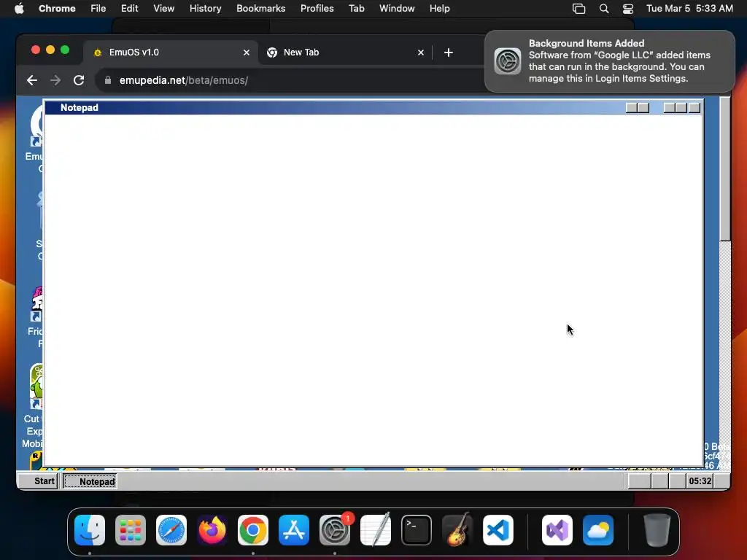Open the Edit menu
The width and height of the screenshot is (747, 560).
[129, 8]
